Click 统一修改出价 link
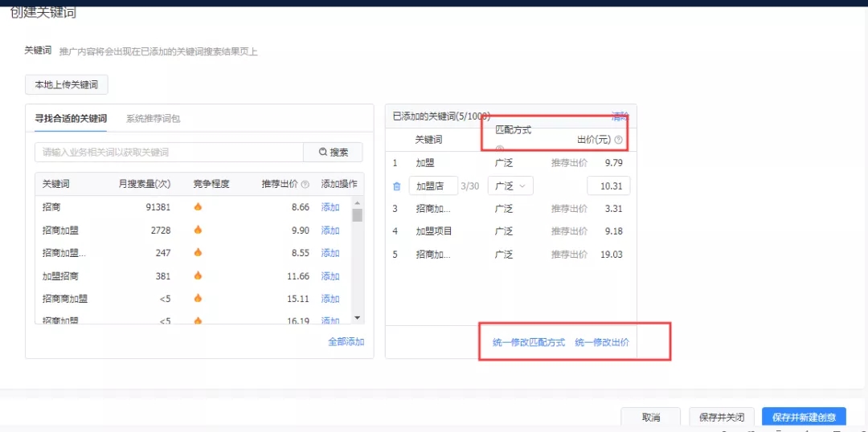 click(602, 343)
